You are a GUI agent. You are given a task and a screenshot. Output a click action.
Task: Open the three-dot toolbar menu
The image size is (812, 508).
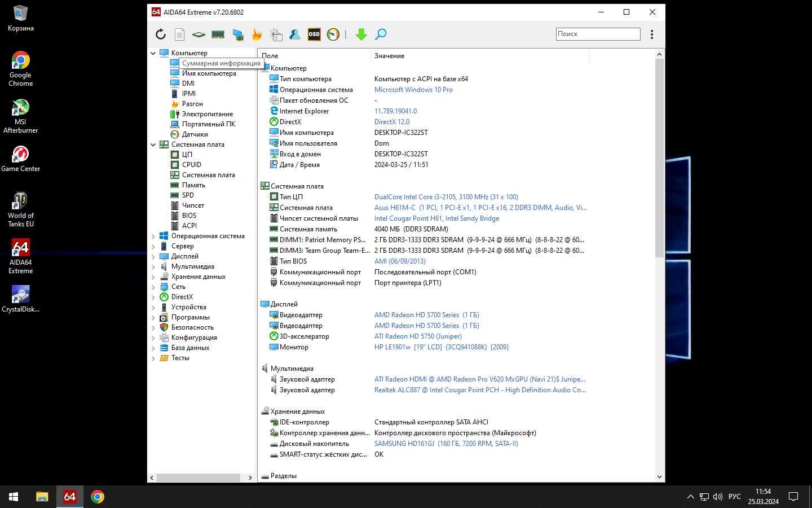click(652, 34)
